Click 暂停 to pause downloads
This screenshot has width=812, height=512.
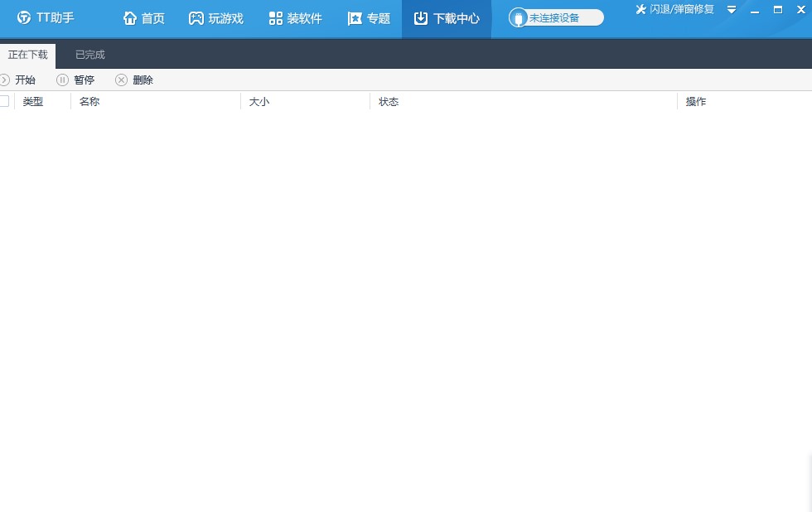point(75,80)
